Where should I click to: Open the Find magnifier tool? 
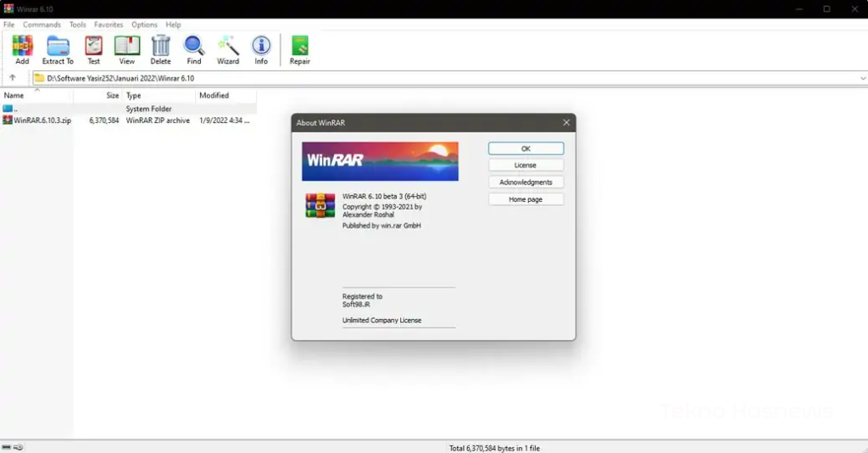[194, 48]
